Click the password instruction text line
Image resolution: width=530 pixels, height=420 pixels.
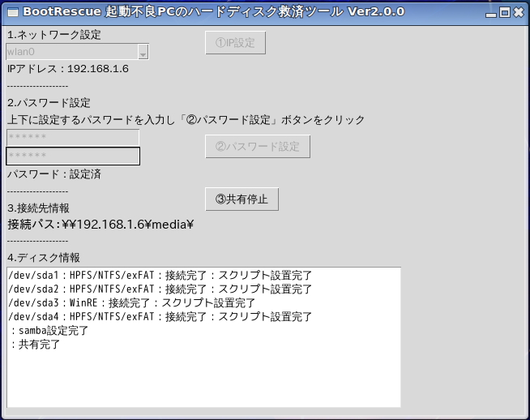(186, 120)
